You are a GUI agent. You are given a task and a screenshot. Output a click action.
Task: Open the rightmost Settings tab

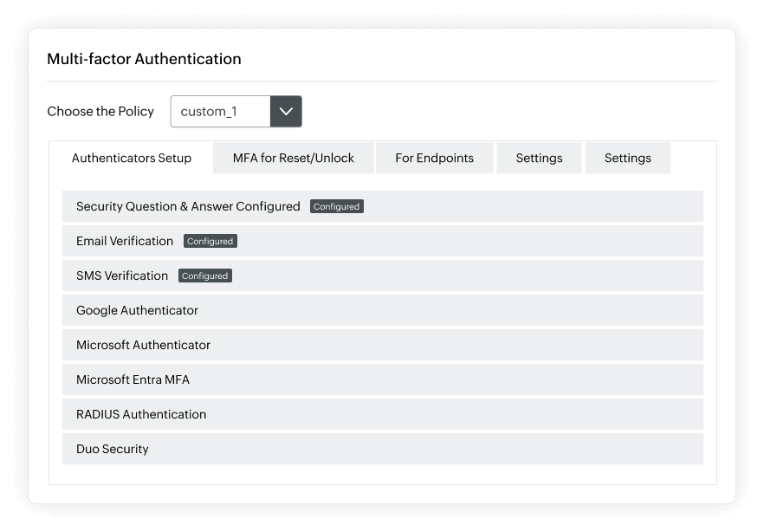627,158
